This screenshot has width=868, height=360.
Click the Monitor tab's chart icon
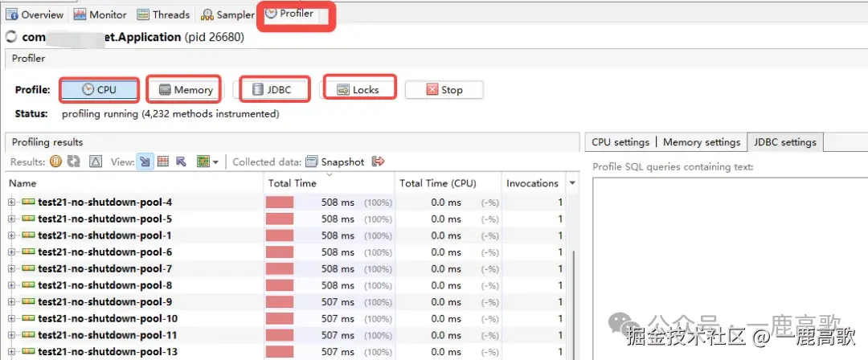(80, 14)
